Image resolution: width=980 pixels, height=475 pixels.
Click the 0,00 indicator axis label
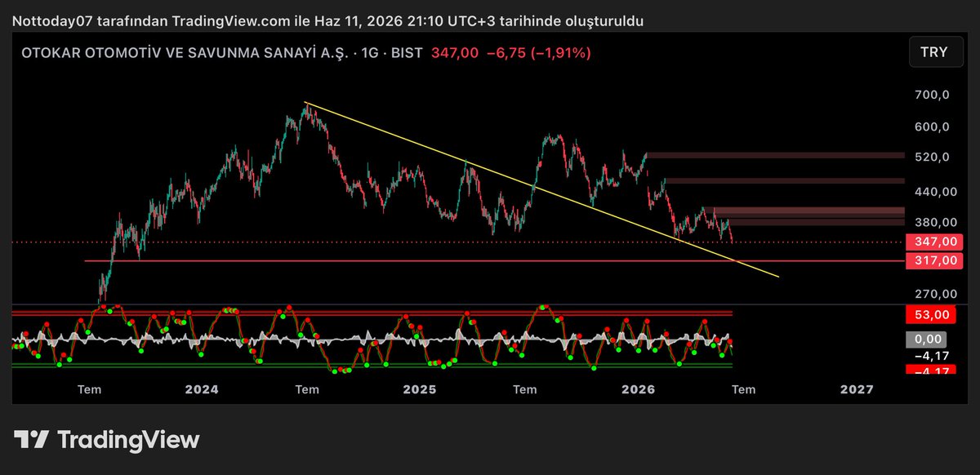pos(926,340)
